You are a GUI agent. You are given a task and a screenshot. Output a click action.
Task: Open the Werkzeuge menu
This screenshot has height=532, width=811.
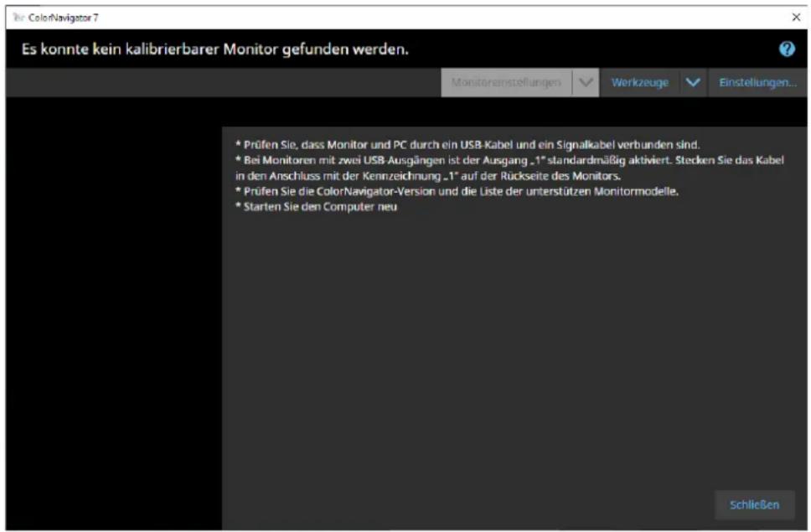coord(640,83)
